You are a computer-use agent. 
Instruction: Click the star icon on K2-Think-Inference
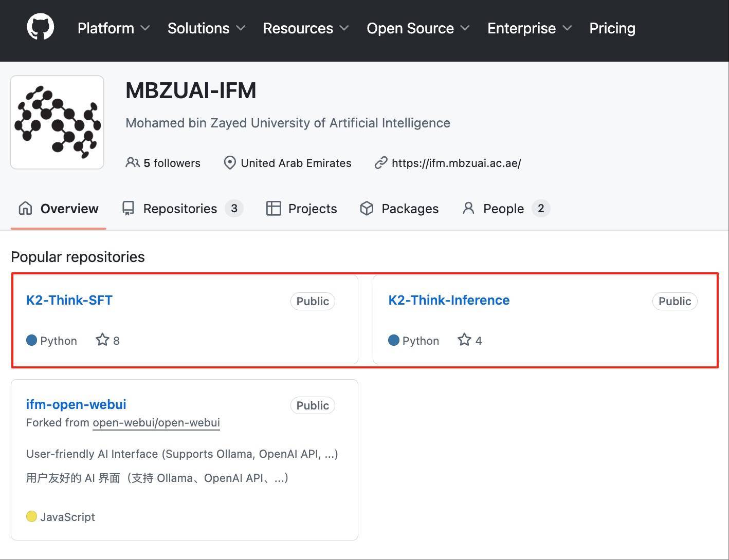pos(464,340)
